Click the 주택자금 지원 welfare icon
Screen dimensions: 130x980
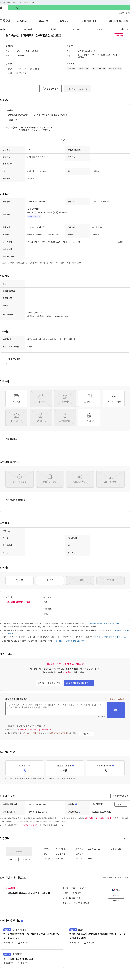pyautogui.click(x=16, y=418)
